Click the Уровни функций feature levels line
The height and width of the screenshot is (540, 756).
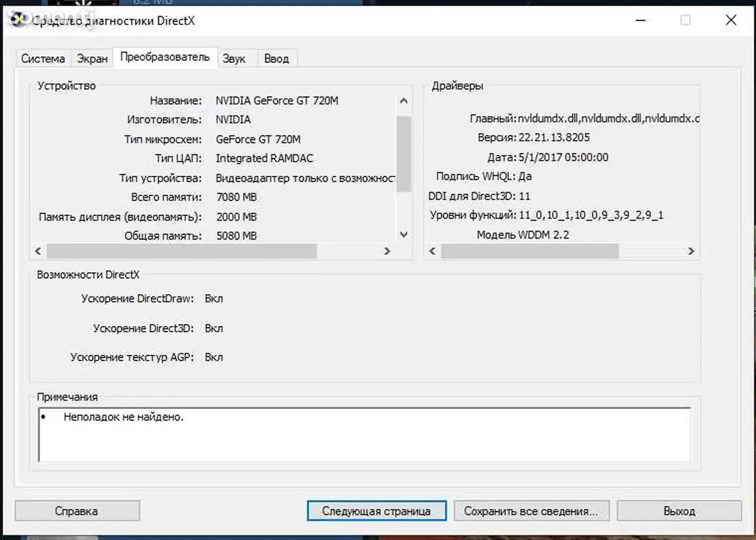click(x=546, y=215)
